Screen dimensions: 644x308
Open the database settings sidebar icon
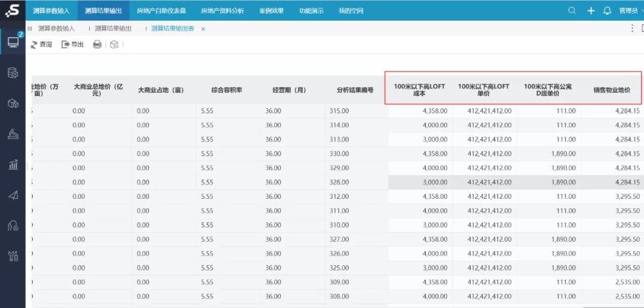coord(13,73)
